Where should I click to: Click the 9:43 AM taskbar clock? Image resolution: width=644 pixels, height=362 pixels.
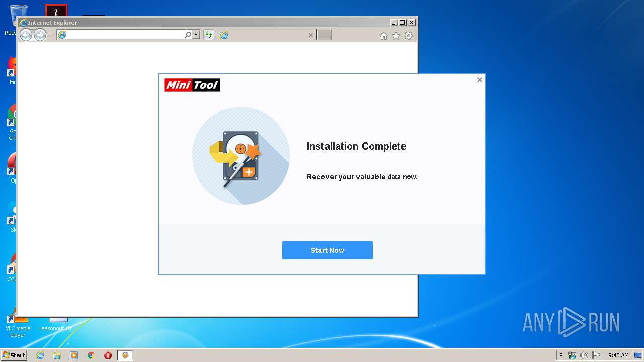pyautogui.click(x=618, y=355)
